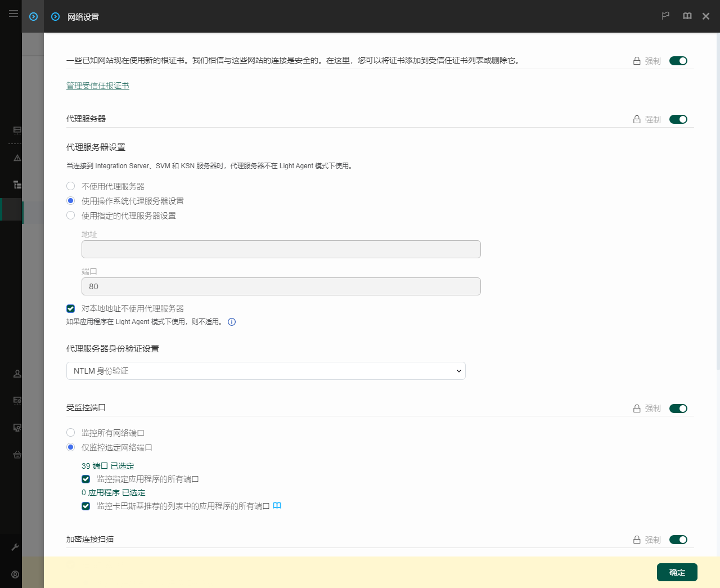
Task: Open the 管理受信任根证书 link
Action: [98, 86]
